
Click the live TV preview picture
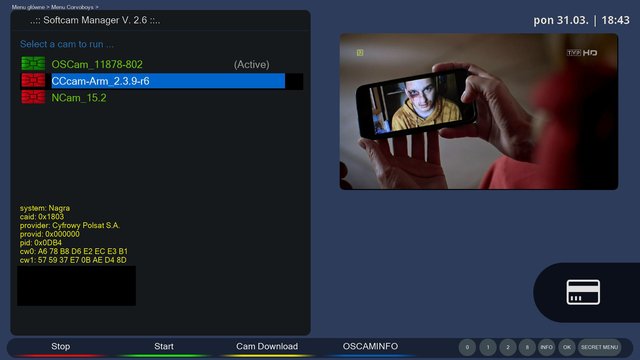(479, 111)
